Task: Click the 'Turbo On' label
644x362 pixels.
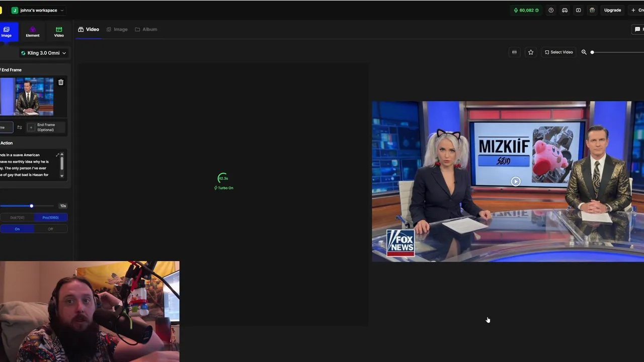Action: pos(224,188)
